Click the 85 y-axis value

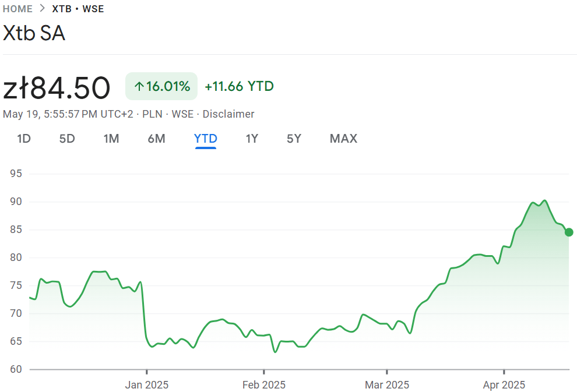[x=16, y=229]
